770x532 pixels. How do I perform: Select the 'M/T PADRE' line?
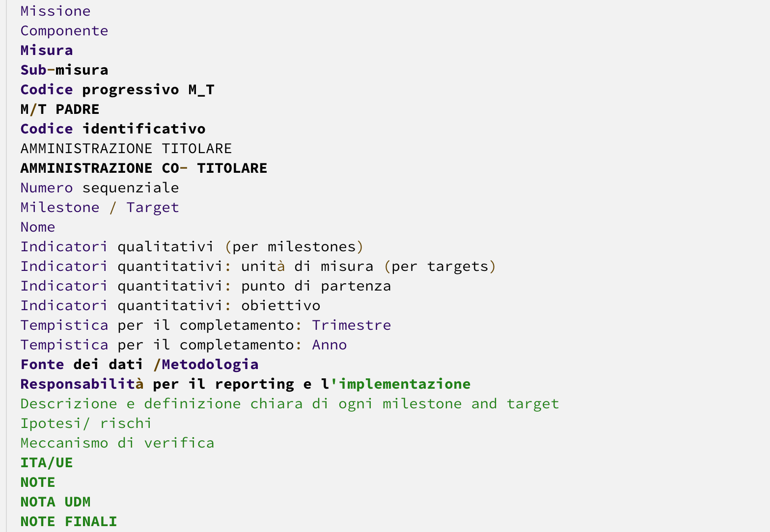[60, 109]
